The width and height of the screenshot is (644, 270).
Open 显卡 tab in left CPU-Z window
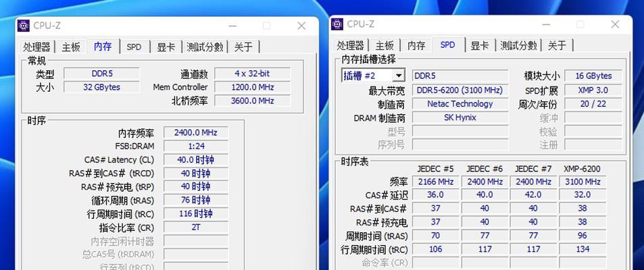(x=166, y=47)
